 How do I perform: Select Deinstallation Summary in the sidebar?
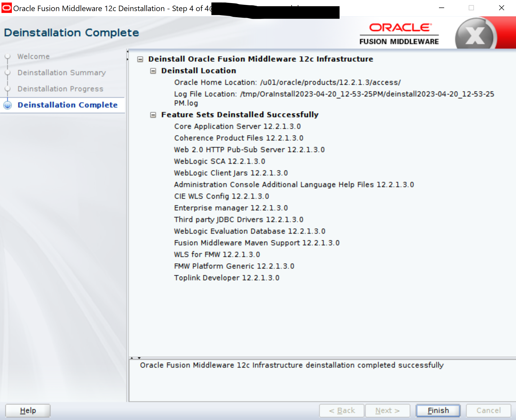61,73
